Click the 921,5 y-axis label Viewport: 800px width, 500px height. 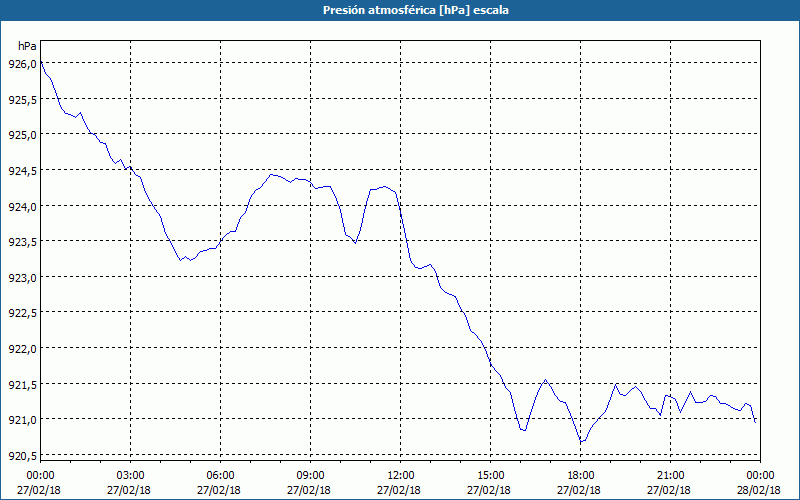pos(22,384)
